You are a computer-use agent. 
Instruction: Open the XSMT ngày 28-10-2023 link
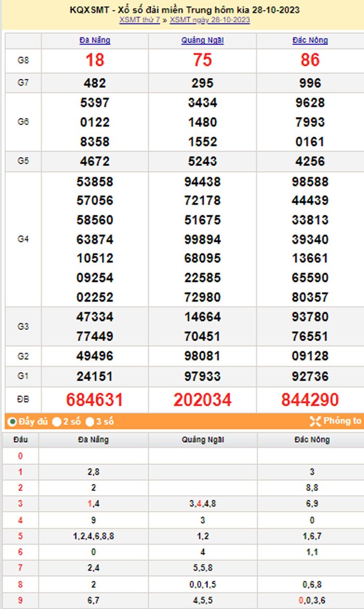[210, 20]
